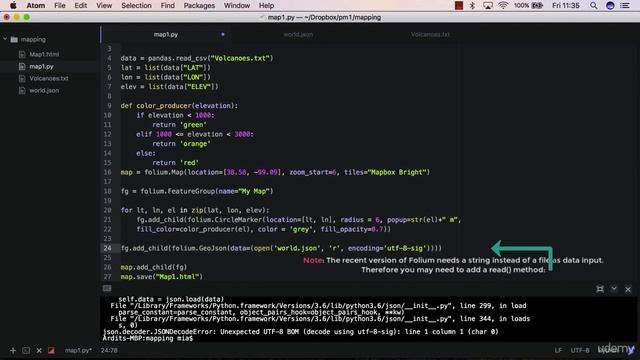
Task: Click the terminal panel keyboard icon
Action: click(107, 289)
